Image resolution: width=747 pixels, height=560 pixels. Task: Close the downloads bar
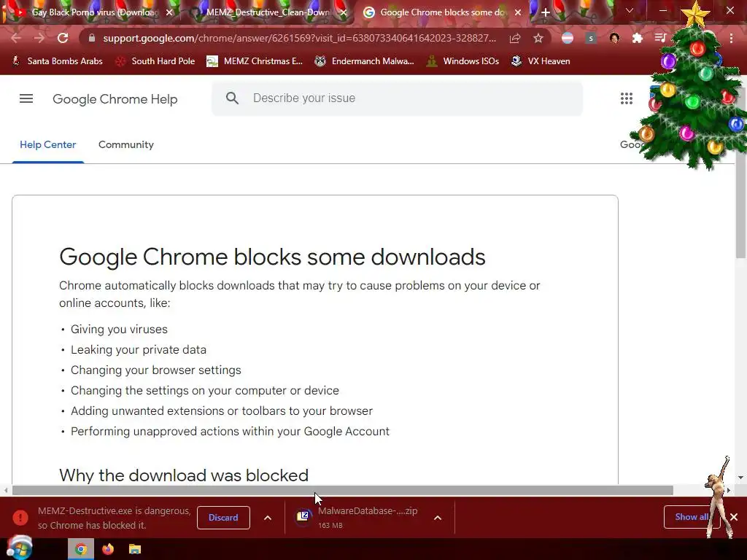pos(734,517)
